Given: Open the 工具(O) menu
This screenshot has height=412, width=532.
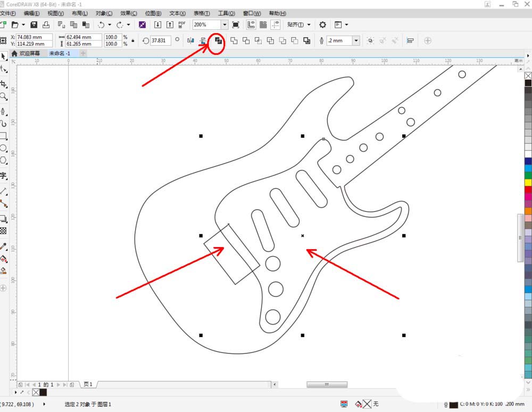Looking at the screenshot, I should coord(226,13).
